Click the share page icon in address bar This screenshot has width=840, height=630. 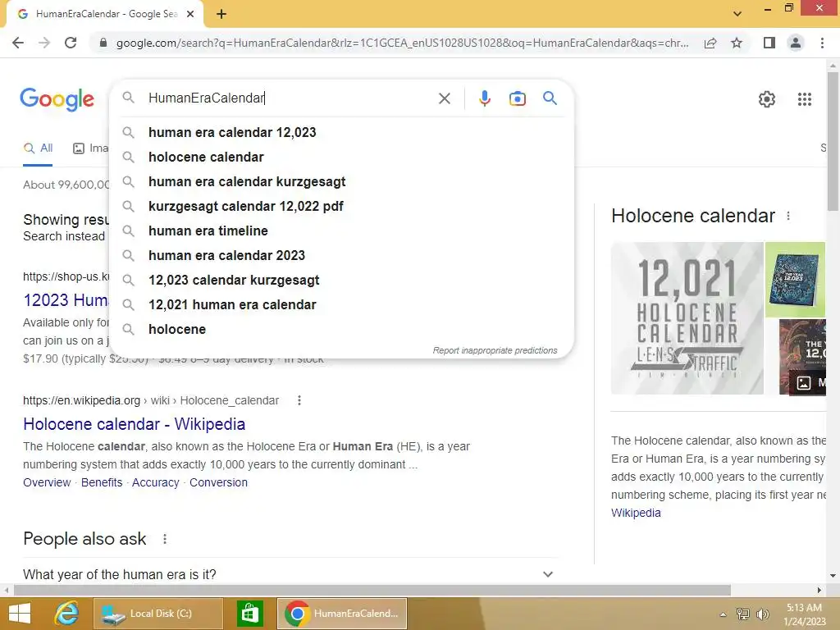point(710,43)
